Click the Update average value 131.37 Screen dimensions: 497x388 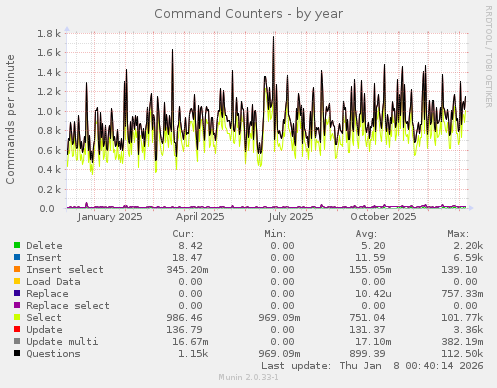[367, 330]
